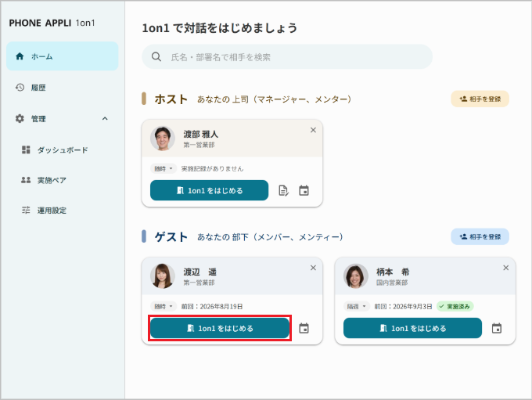Click the history clock icon
Viewport: 532px width, 400px height.
pos(20,88)
